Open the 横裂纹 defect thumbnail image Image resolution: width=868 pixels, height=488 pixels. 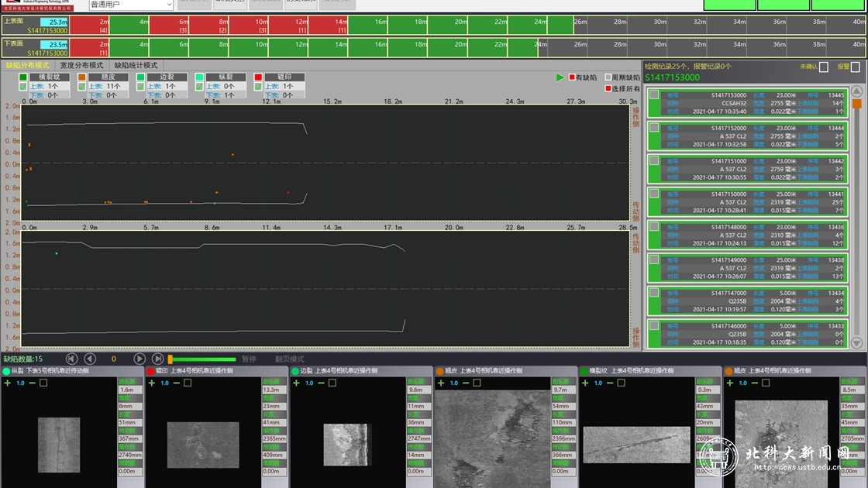[x=636, y=445]
